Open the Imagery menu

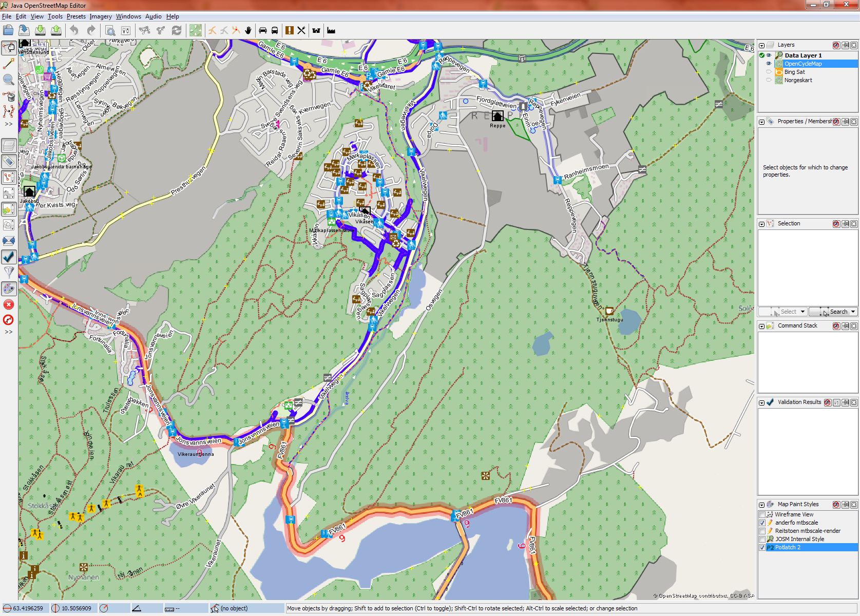(101, 16)
